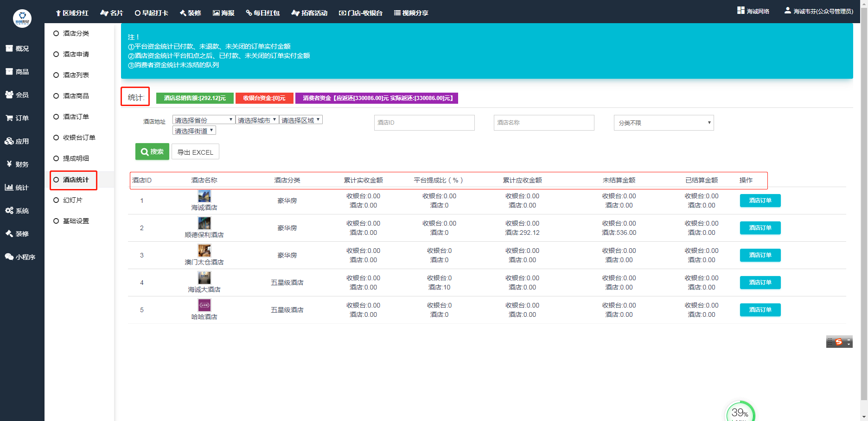Click the green 酒店总销售额 badge
The image size is (868, 421).
pos(195,98)
